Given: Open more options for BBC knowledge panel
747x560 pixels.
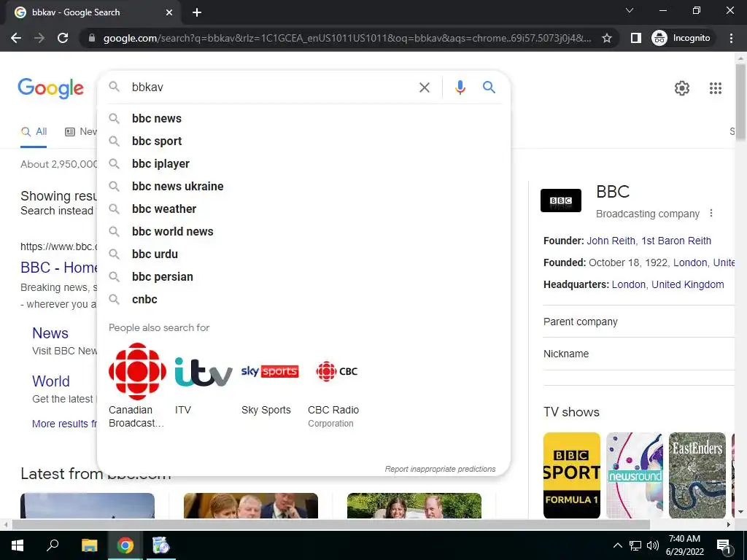Looking at the screenshot, I should [x=711, y=213].
